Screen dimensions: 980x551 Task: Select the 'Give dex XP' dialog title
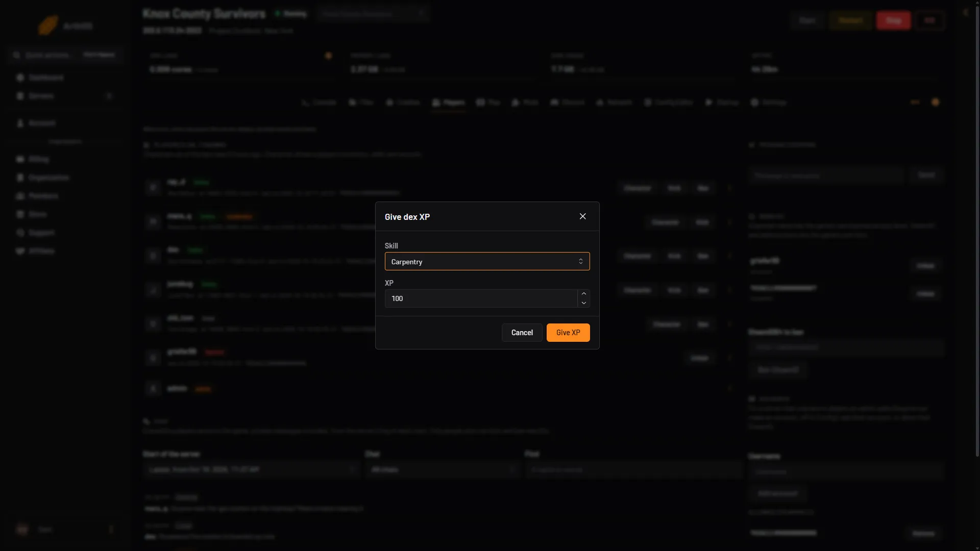click(407, 217)
